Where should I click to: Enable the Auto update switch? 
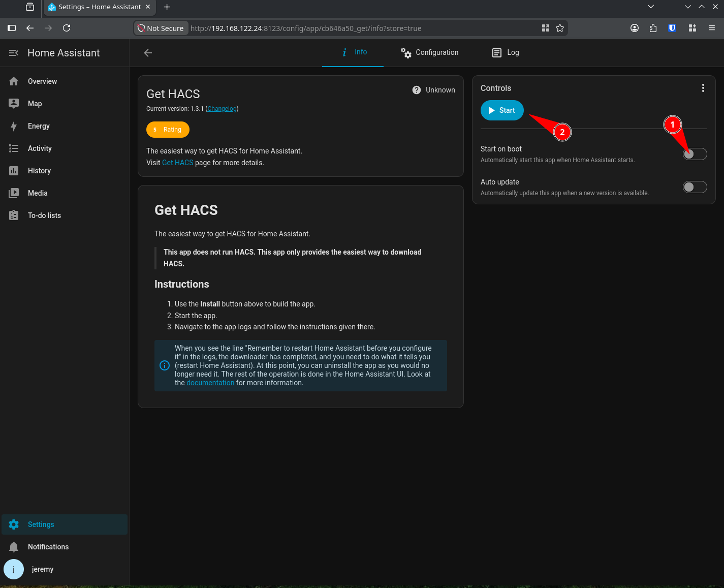[695, 187]
